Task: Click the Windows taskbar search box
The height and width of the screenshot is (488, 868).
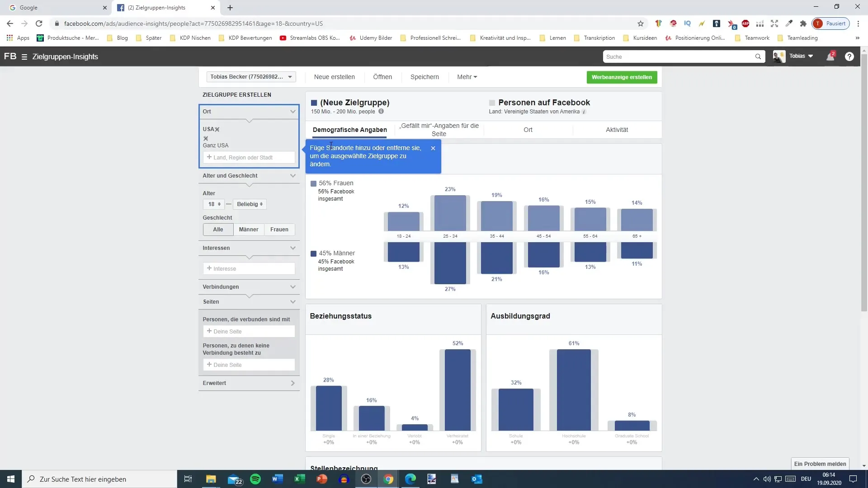Action: 99,479
